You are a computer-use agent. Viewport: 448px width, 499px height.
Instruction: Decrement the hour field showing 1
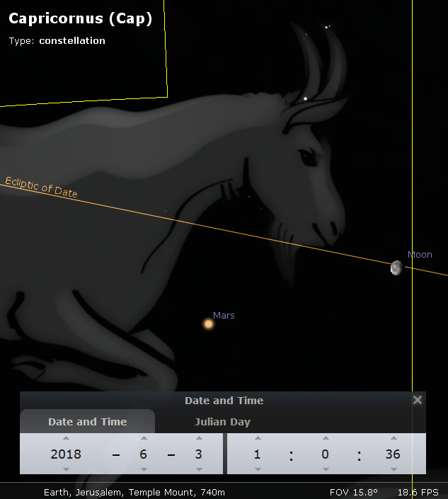pyautogui.click(x=258, y=469)
